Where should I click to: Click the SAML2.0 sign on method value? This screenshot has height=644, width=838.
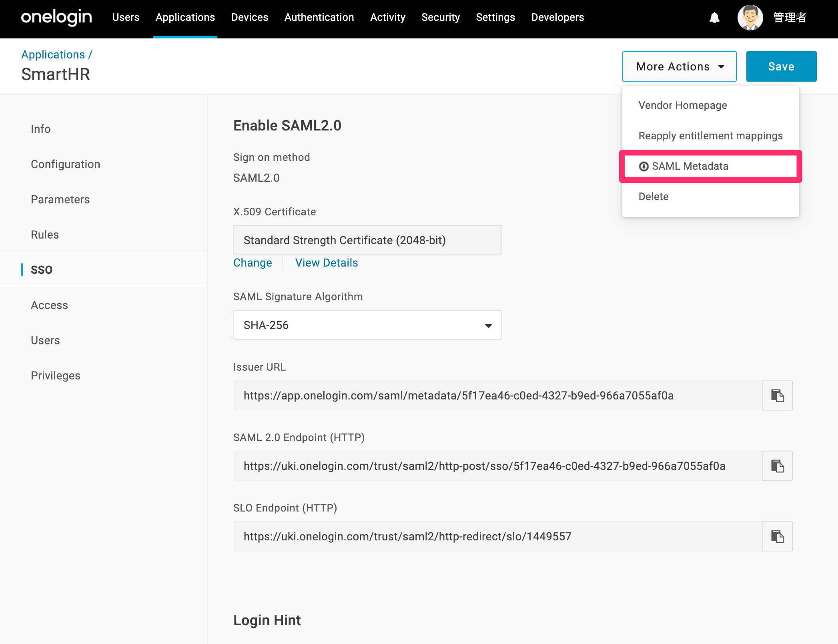(x=257, y=178)
